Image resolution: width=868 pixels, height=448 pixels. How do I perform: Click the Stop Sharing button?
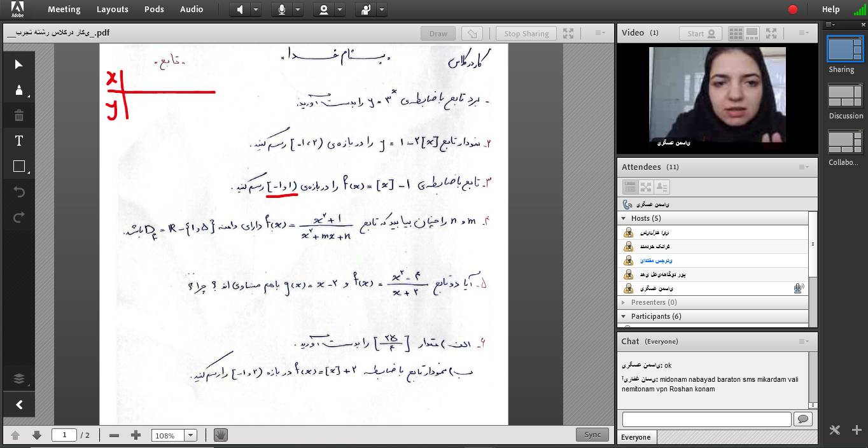(526, 34)
